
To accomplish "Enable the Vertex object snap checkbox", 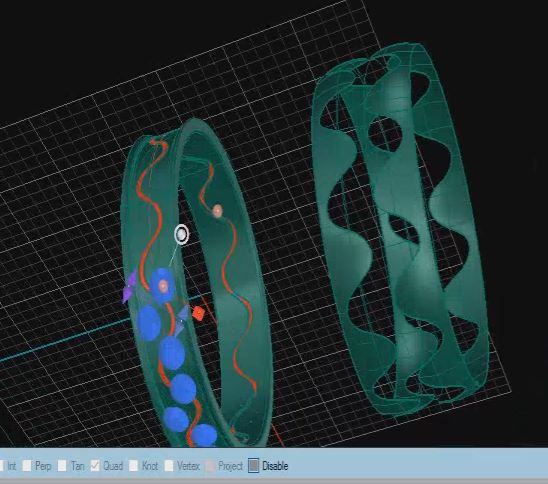I will click(169, 465).
